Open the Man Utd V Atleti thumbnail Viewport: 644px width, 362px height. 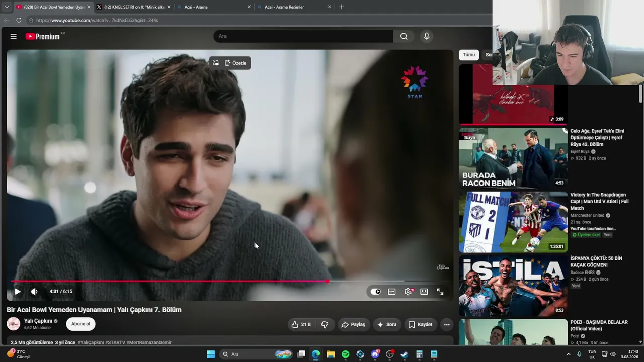(513, 222)
